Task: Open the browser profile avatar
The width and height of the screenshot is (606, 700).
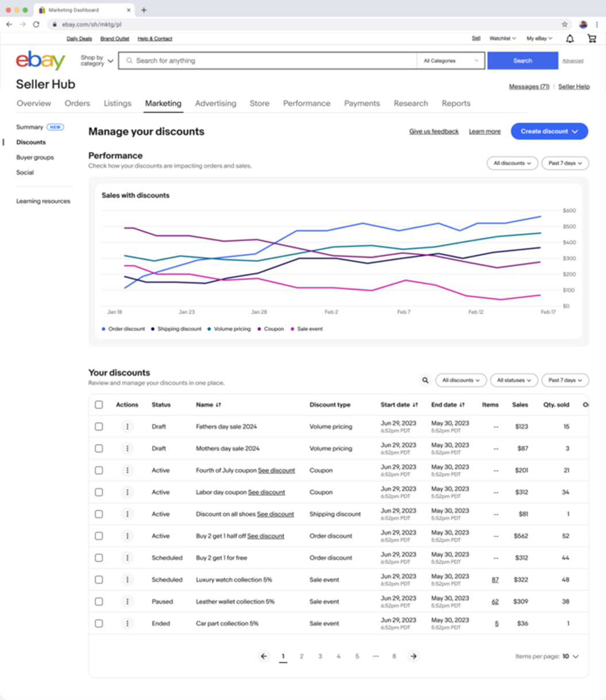Action: [x=583, y=25]
